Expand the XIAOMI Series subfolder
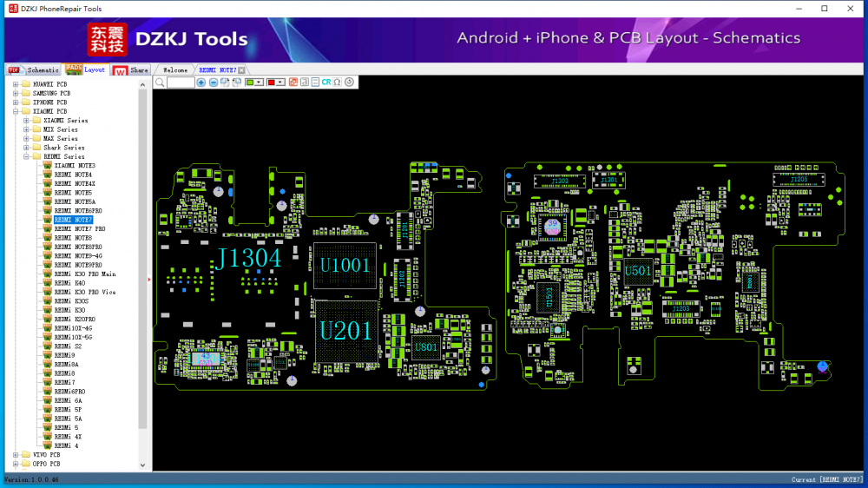 coord(26,120)
